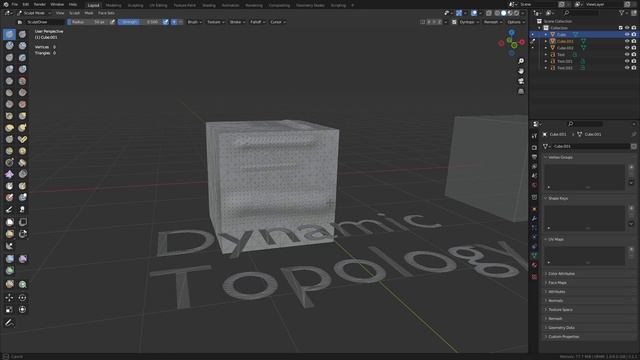Hide Cube.001 in the outliner

point(627,41)
